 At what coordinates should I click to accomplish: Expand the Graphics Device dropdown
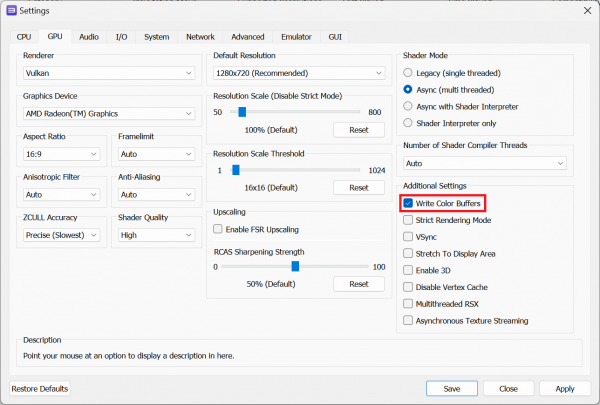tap(108, 114)
